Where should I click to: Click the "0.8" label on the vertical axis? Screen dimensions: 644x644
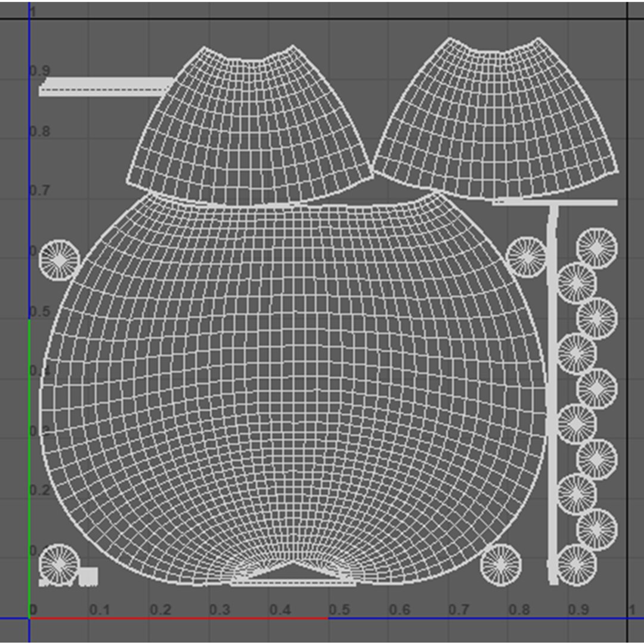click(40, 131)
